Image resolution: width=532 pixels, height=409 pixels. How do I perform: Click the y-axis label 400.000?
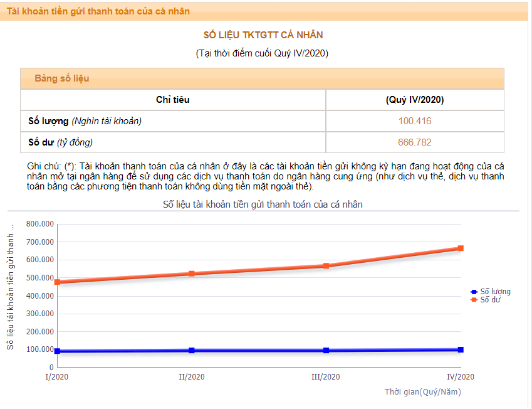40,296
